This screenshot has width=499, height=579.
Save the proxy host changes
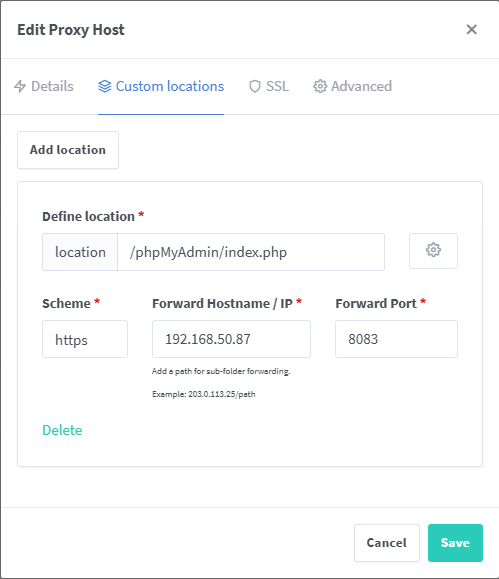point(455,543)
